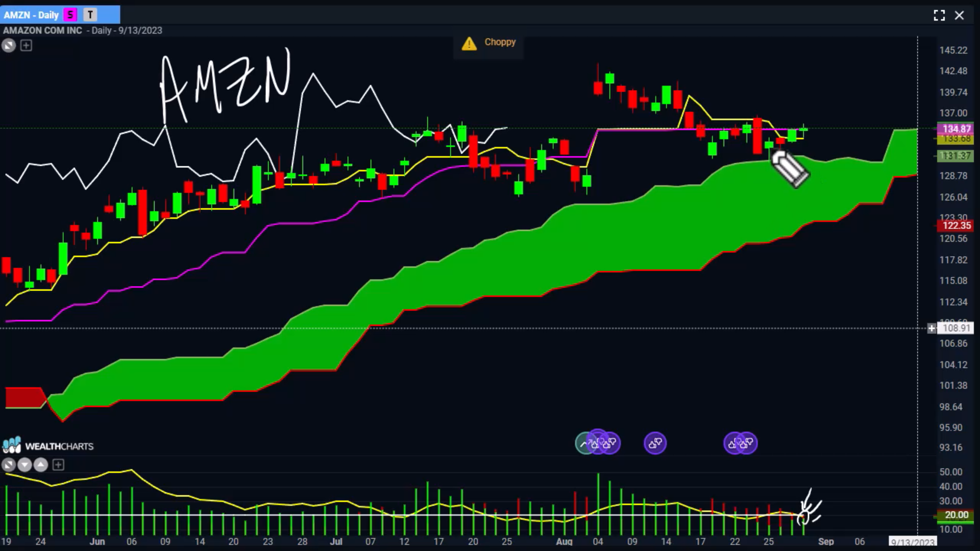Click the 108.91 crosshair price label

click(956, 329)
